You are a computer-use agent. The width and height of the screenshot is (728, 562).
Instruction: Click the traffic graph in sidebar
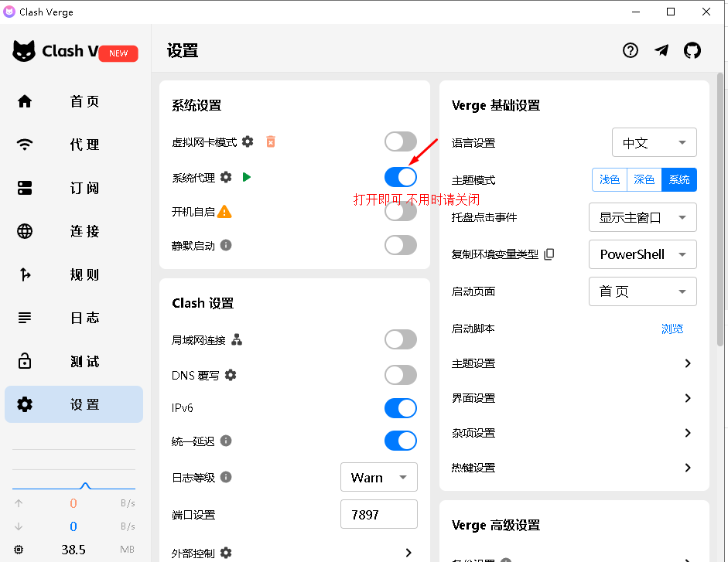73,470
